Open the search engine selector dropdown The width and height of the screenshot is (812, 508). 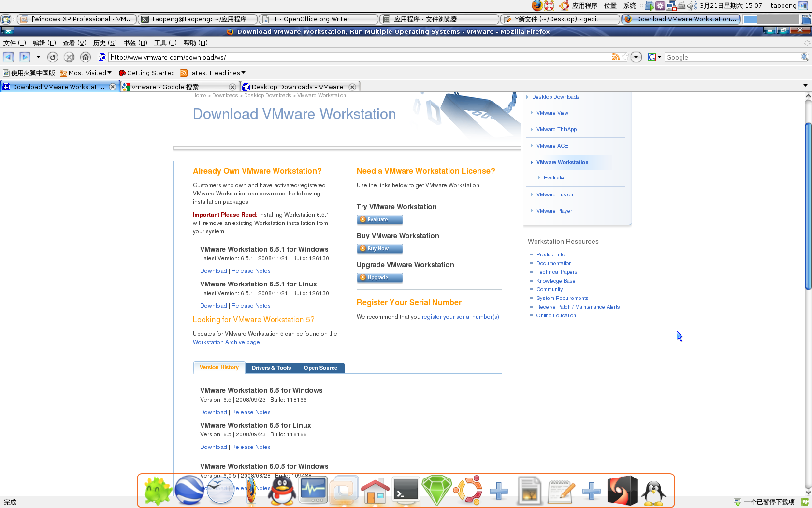coord(655,57)
